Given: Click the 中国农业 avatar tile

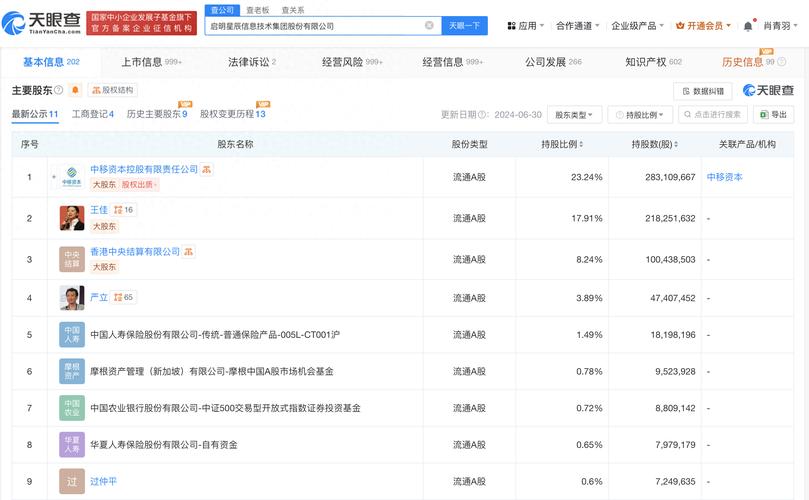Looking at the screenshot, I should click(72, 408).
